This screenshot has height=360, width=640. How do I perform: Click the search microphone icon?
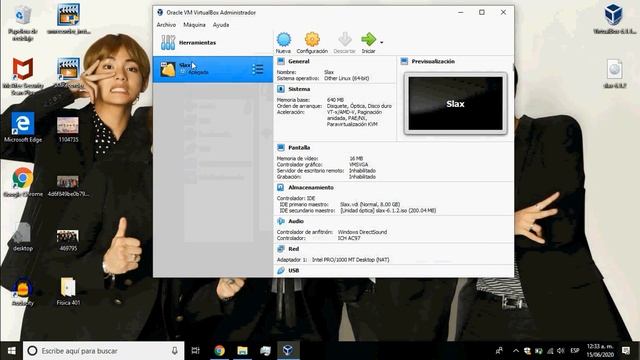174,351
